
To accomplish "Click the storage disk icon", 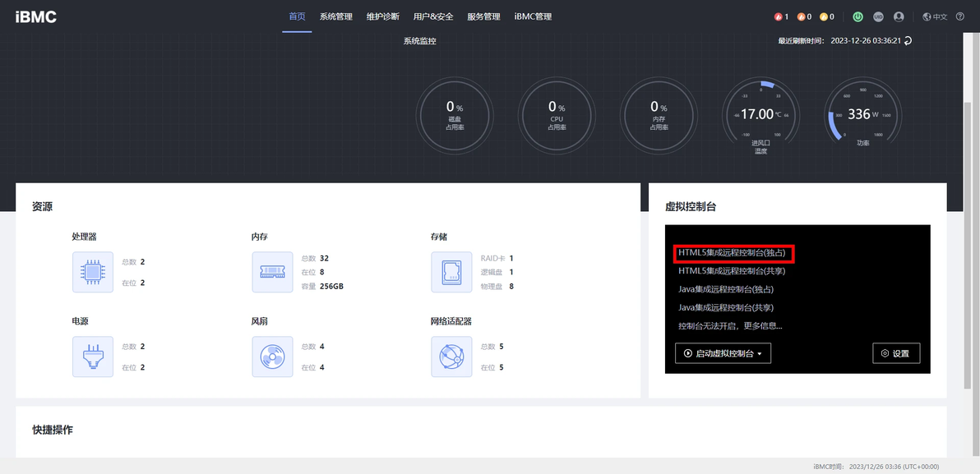I will 451,272.
